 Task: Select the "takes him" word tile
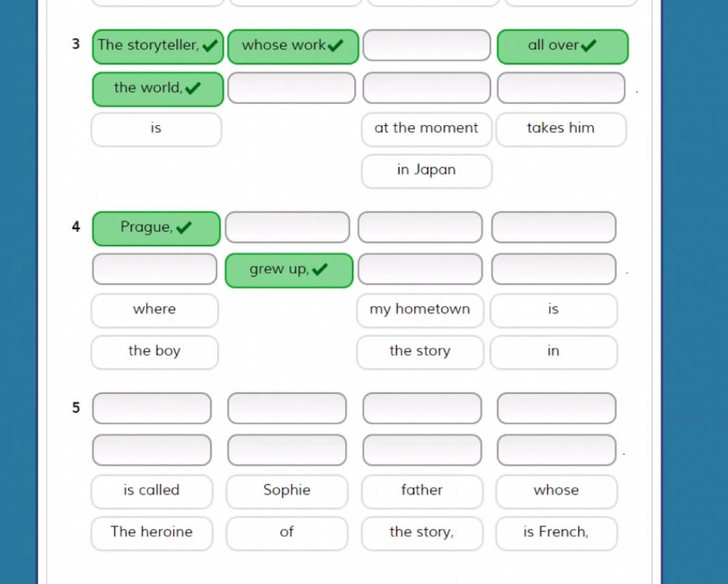tap(561, 129)
